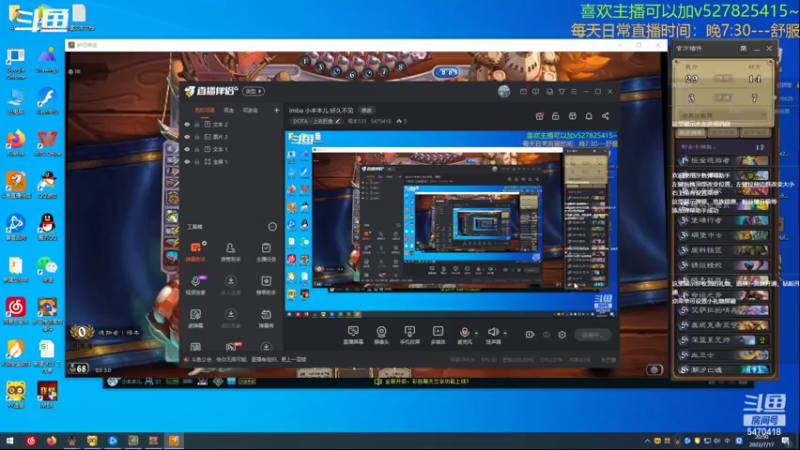Viewport: 800px width, 450px height.
Task: Add a screen capture source in bottom bar
Action: (353, 335)
